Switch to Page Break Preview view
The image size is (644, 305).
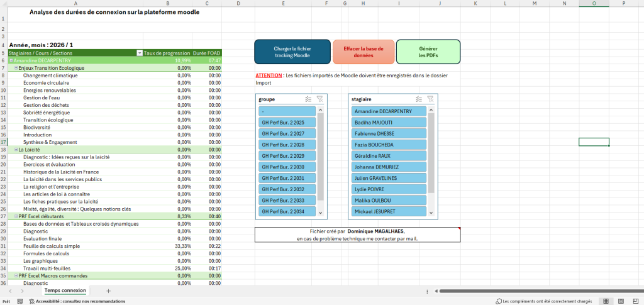pyautogui.click(x=636, y=301)
